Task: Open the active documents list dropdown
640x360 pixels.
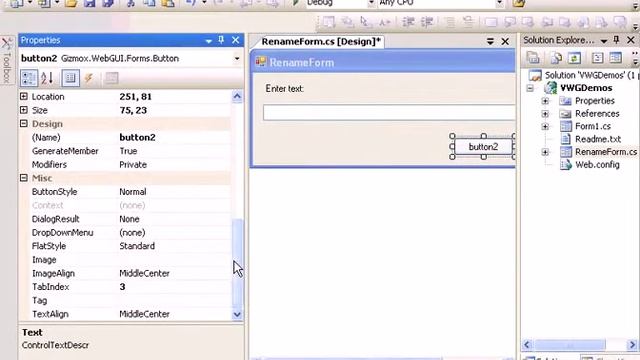Action: 490,41
